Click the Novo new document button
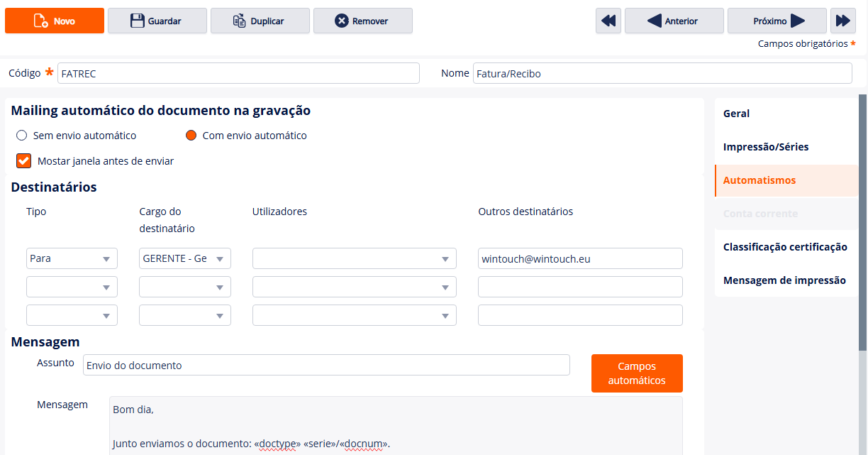Image resolution: width=868 pixels, height=455 pixels. coord(55,21)
